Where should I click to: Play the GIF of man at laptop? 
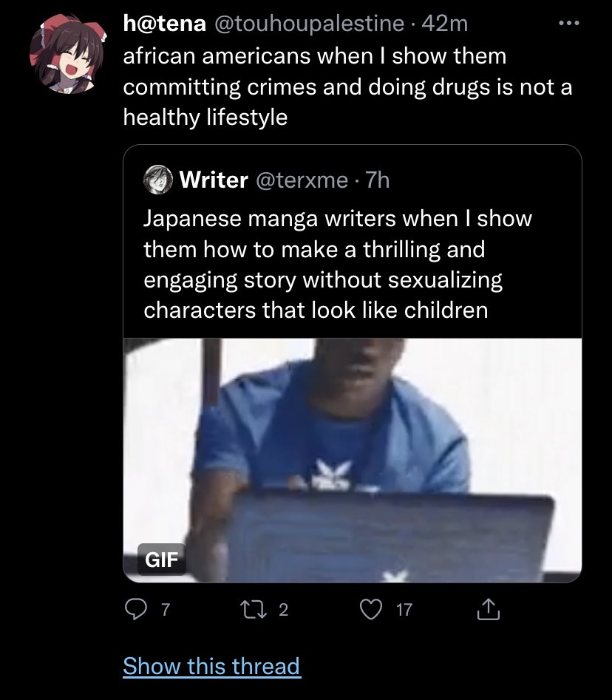352,458
